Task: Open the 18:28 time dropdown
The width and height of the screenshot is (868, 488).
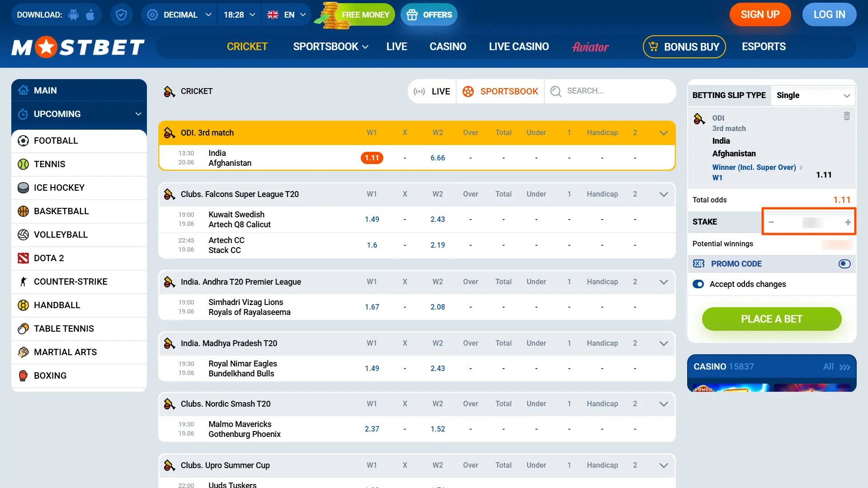Action: tap(240, 15)
